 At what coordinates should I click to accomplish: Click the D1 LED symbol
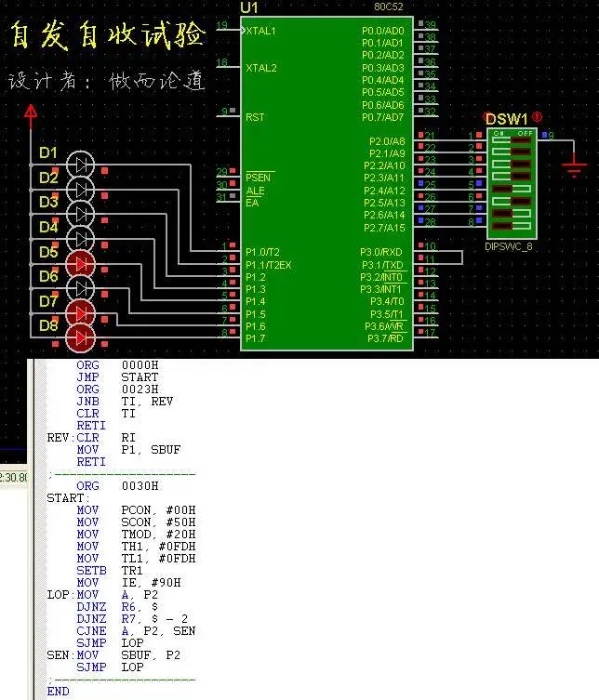(x=81, y=165)
